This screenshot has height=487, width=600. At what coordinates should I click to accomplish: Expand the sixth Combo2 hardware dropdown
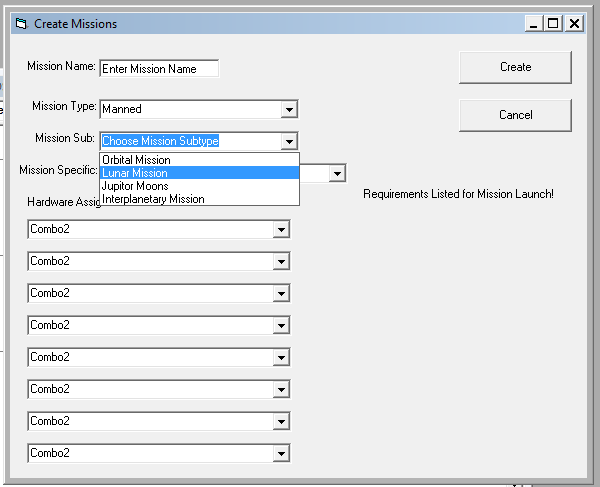pyautogui.click(x=280, y=389)
